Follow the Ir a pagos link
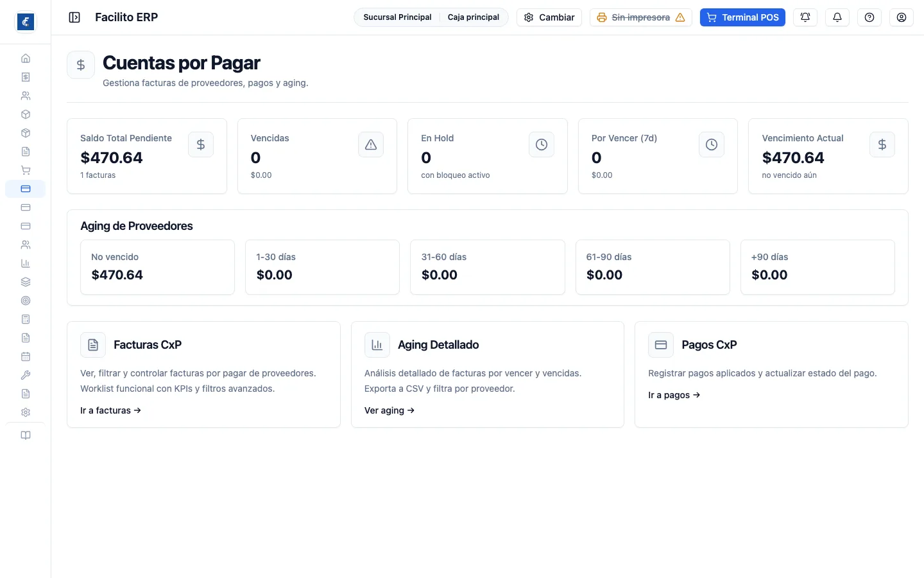The image size is (924, 578). pos(674,395)
